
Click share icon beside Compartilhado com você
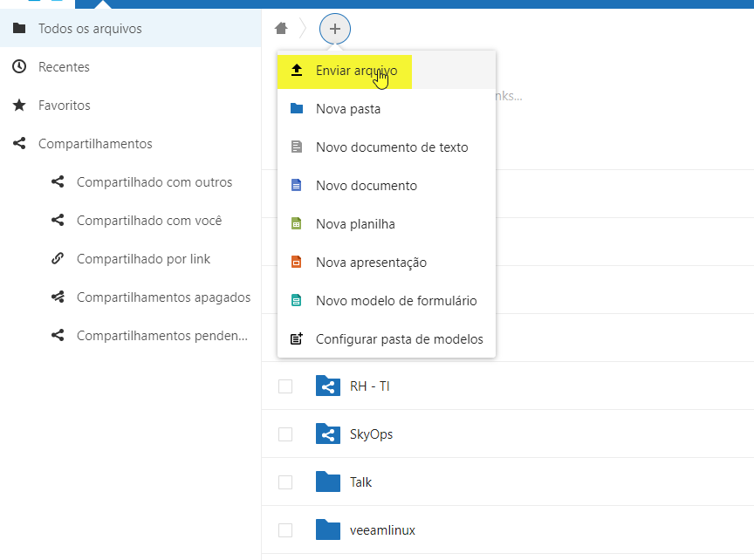click(x=58, y=220)
